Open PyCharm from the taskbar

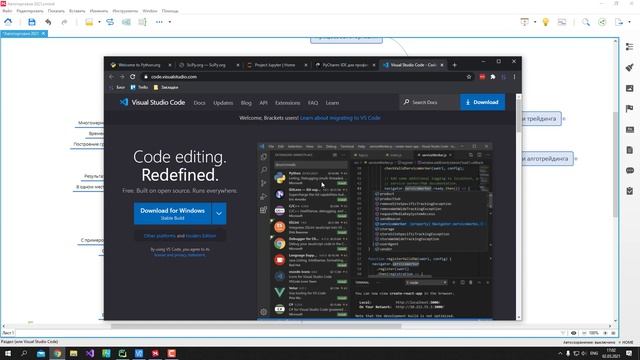click(122, 353)
